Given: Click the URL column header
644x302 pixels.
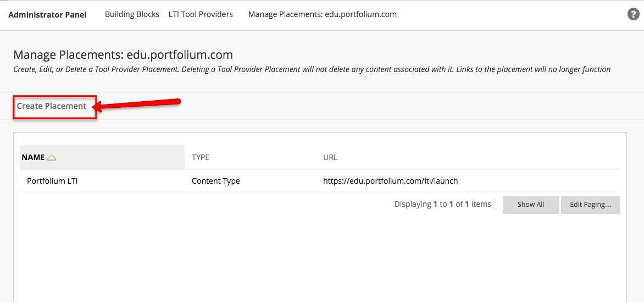Looking at the screenshot, I should pyautogui.click(x=330, y=157).
